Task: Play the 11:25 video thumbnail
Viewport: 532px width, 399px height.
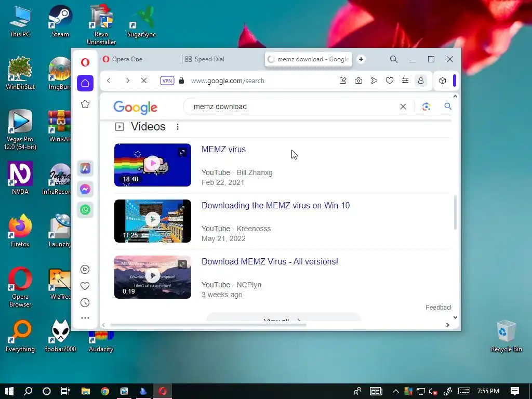Action: [x=153, y=221]
